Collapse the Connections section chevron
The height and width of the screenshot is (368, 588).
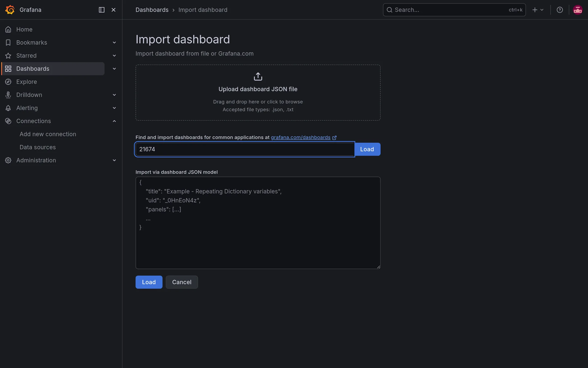pyautogui.click(x=114, y=121)
